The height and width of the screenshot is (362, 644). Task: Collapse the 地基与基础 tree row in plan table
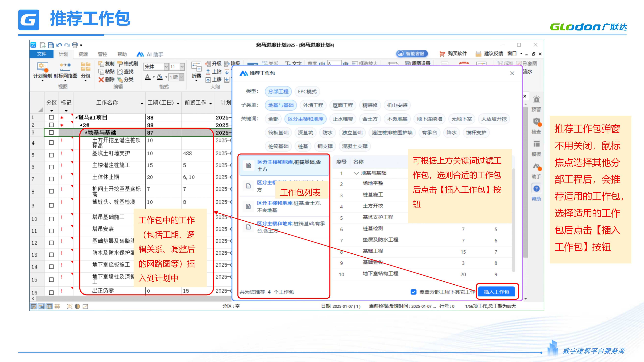(x=86, y=133)
